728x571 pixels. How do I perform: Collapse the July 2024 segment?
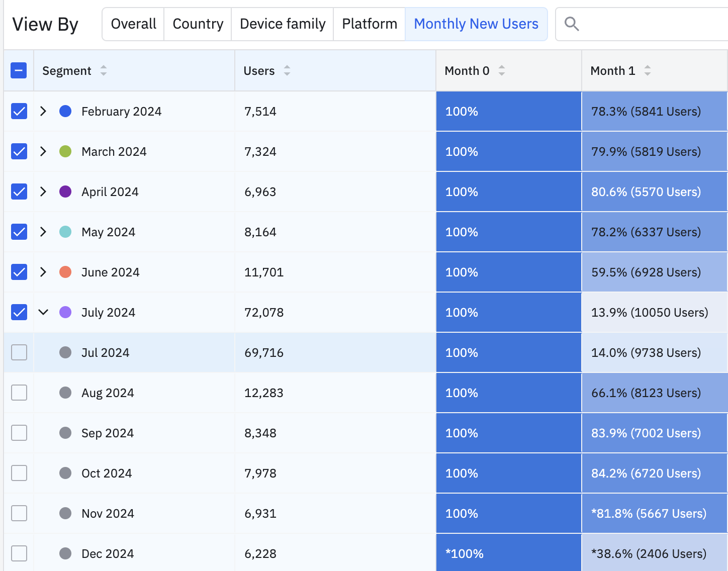43,312
